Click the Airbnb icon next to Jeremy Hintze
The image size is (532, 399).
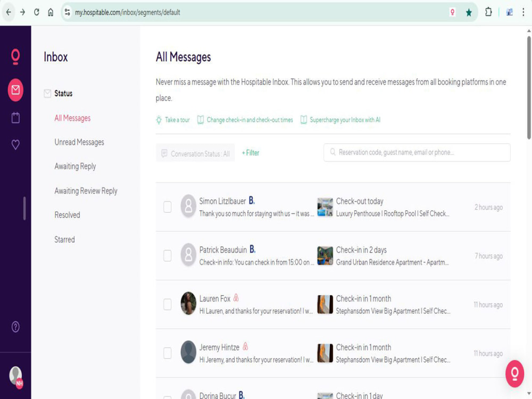245,346
